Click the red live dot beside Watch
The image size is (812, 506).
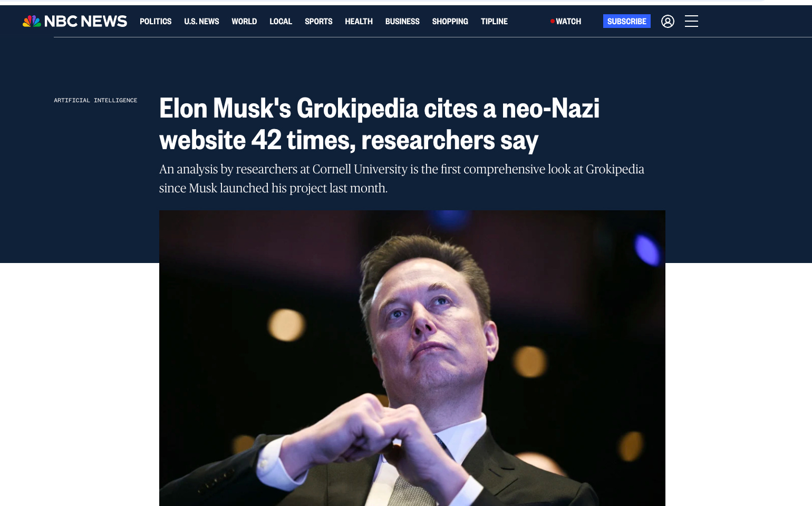point(552,21)
